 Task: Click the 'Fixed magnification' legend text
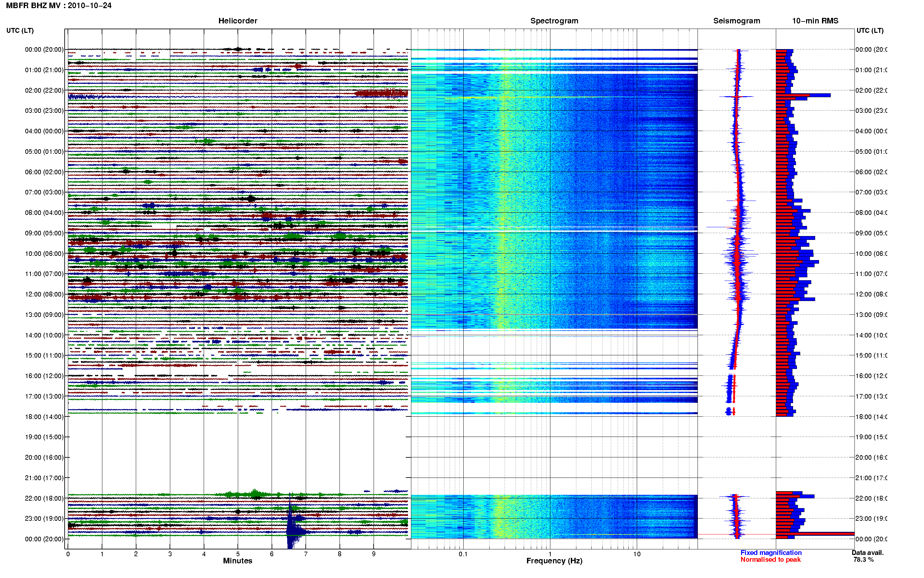(771, 553)
